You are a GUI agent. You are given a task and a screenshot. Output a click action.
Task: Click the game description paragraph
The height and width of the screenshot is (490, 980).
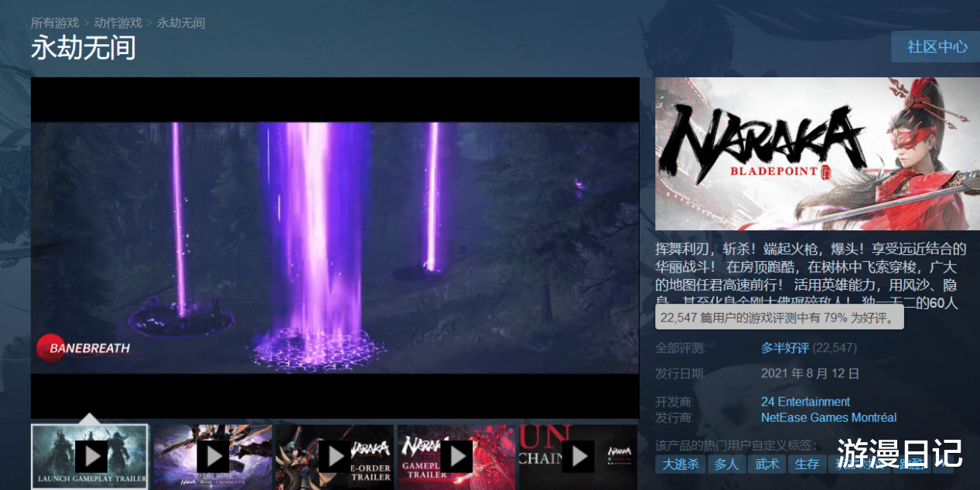pyautogui.click(x=811, y=276)
